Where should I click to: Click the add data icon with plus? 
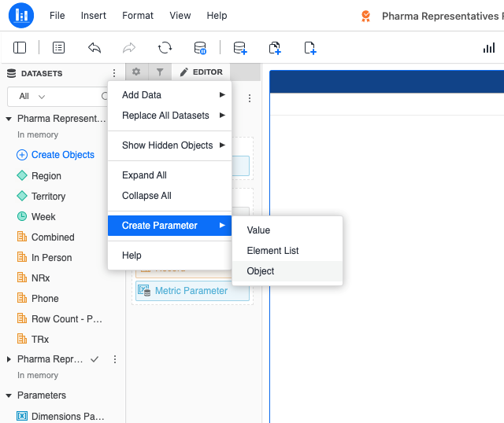(x=240, y=48)
